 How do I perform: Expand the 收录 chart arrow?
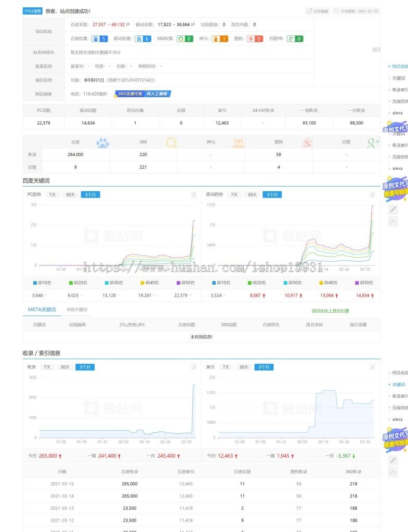click(x=194, y=367)
